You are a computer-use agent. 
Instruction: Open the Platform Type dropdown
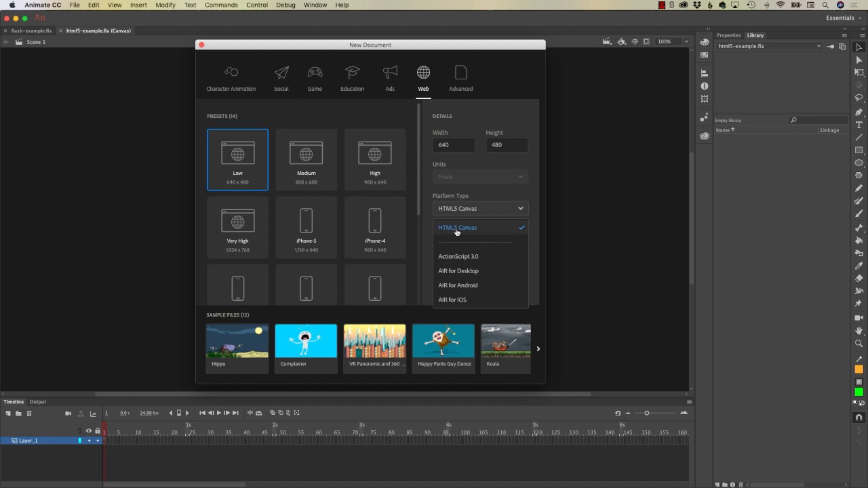(480, 209)
